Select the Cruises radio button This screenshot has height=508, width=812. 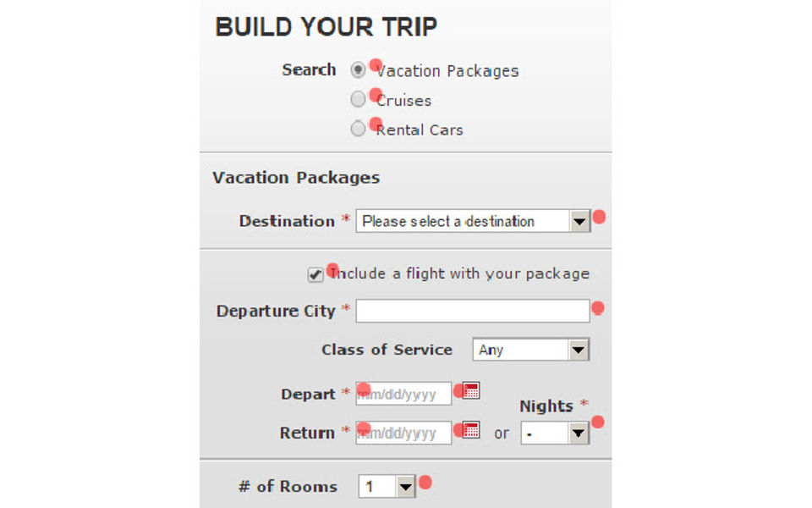click(x=359, y=100)
